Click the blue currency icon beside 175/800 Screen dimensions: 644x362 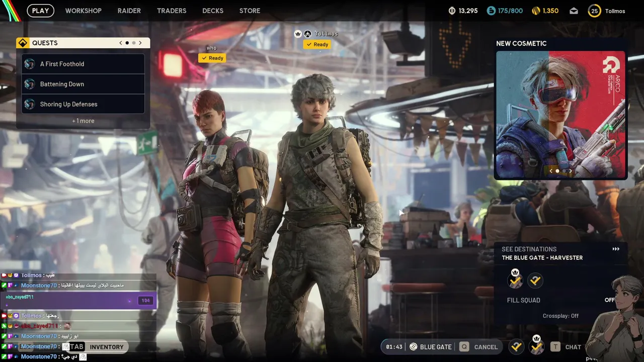pyautogui.click(x=491, y=11)
